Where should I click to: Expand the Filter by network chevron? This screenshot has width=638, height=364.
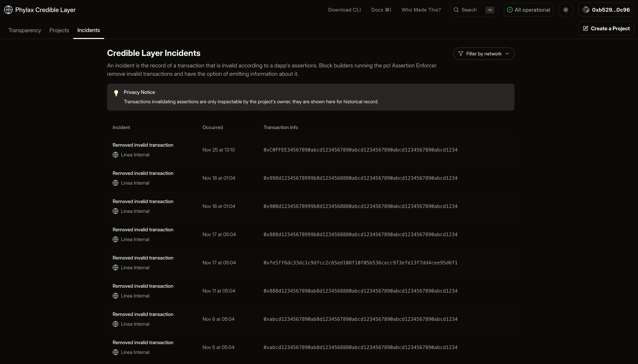click(x=507, y=54)
